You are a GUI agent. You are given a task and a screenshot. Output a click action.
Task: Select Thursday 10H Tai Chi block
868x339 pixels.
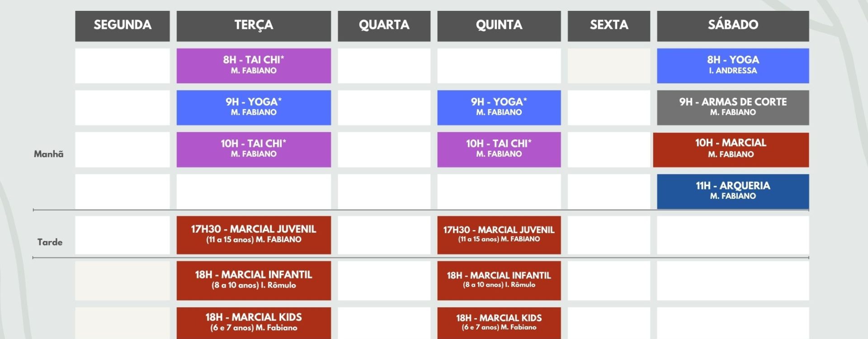(499, 150)
